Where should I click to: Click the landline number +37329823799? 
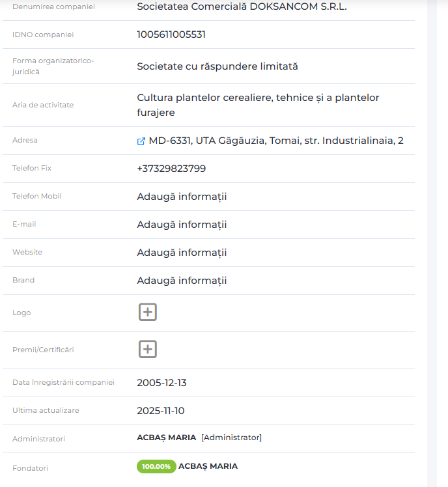pyautogui.click(x=171, y=169)
